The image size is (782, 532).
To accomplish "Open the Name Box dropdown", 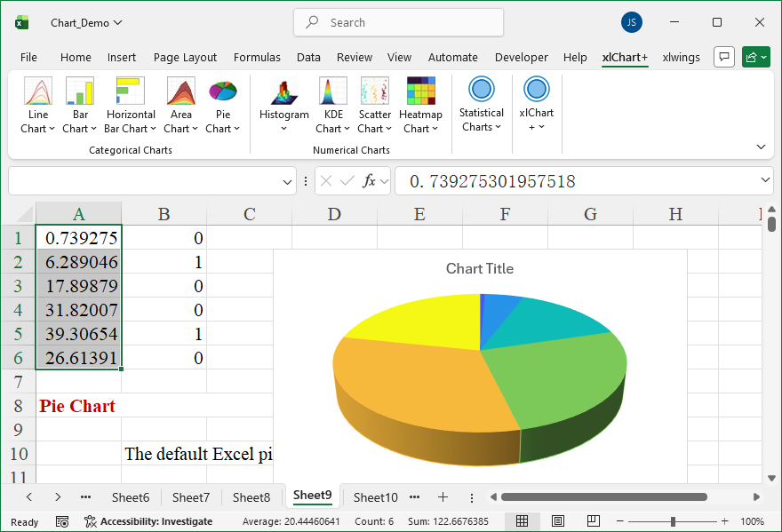I will click(288, 181).
